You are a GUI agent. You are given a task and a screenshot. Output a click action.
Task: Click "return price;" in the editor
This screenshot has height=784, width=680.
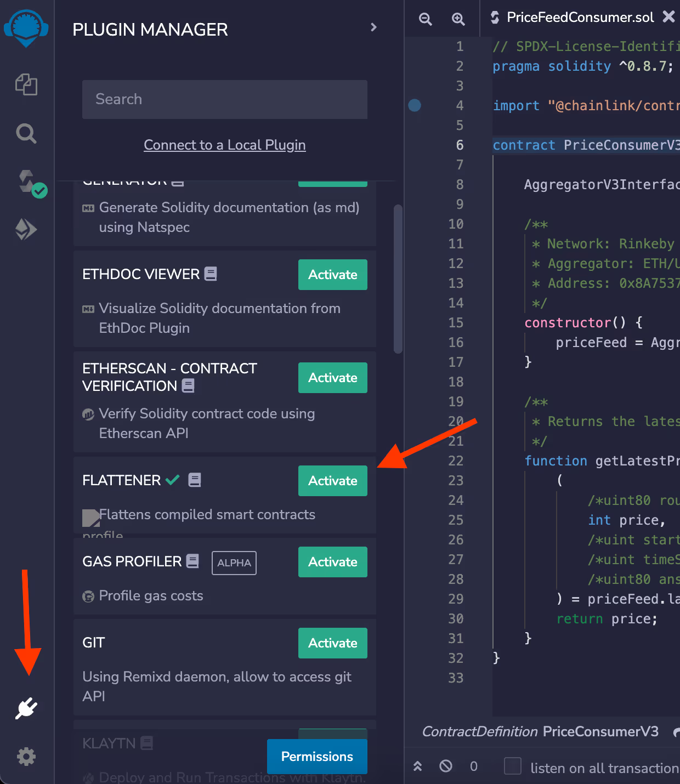pyautogui.click(x=607, y=618)
